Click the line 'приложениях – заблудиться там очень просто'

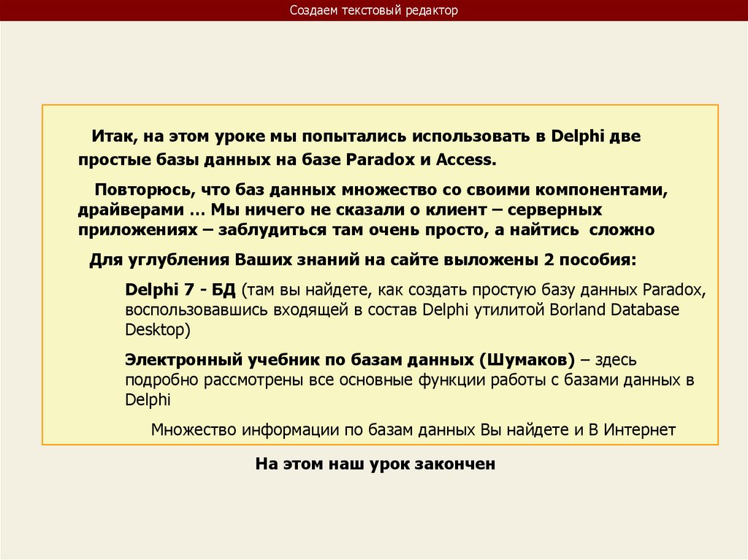pos(366,230)
